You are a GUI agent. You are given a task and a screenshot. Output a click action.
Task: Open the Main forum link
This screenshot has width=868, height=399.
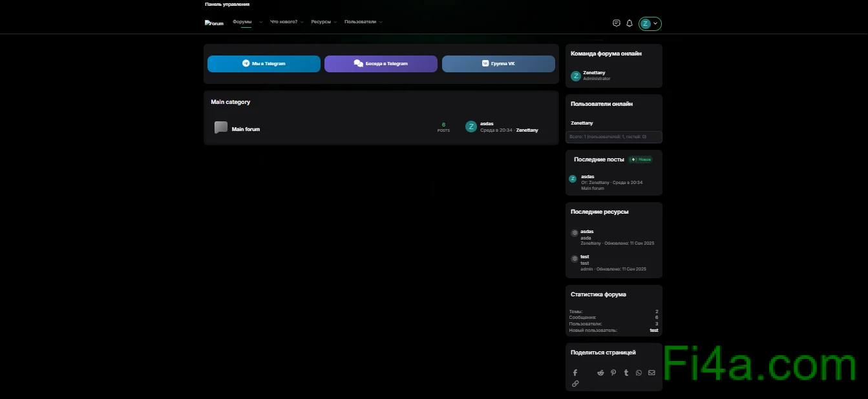pos(246,129)
